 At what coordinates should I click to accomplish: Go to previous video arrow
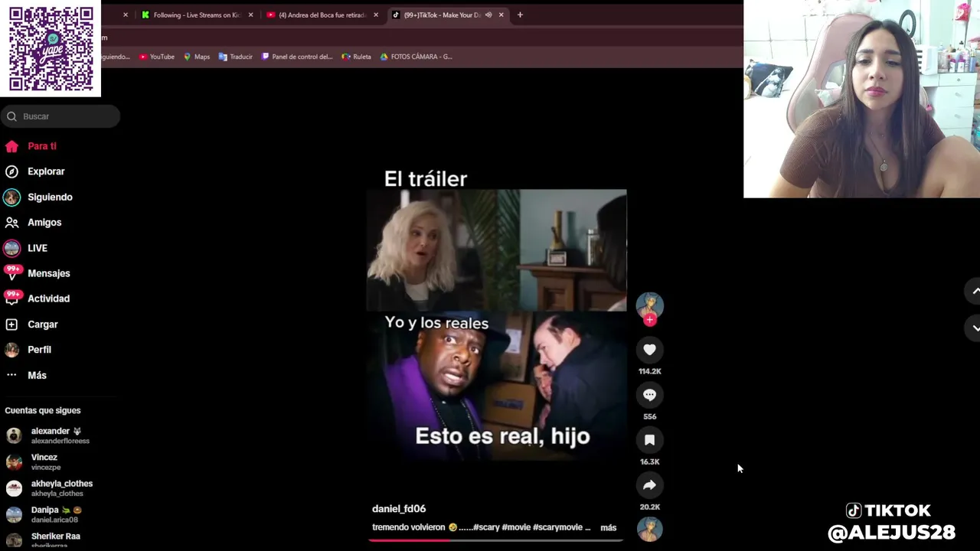click(975, 292)
